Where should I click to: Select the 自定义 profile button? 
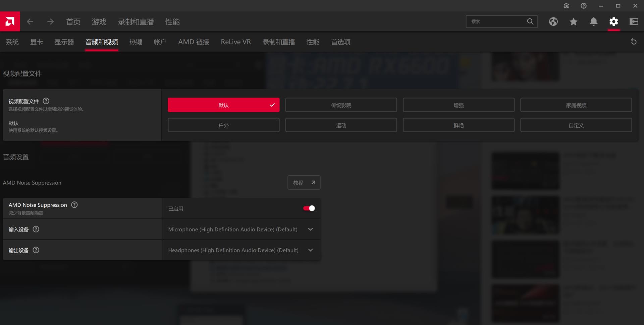[576, 125]
